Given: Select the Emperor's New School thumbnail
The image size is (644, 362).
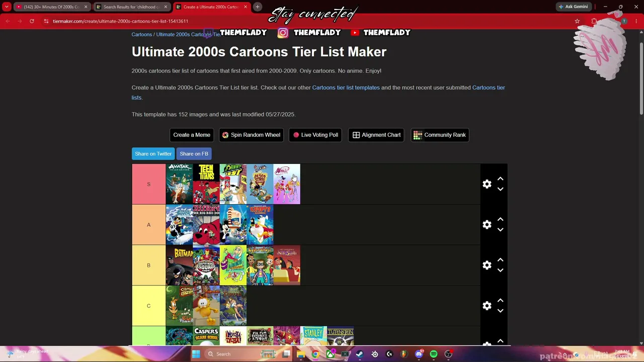Looking at the screenshot, I should (287, 265).
